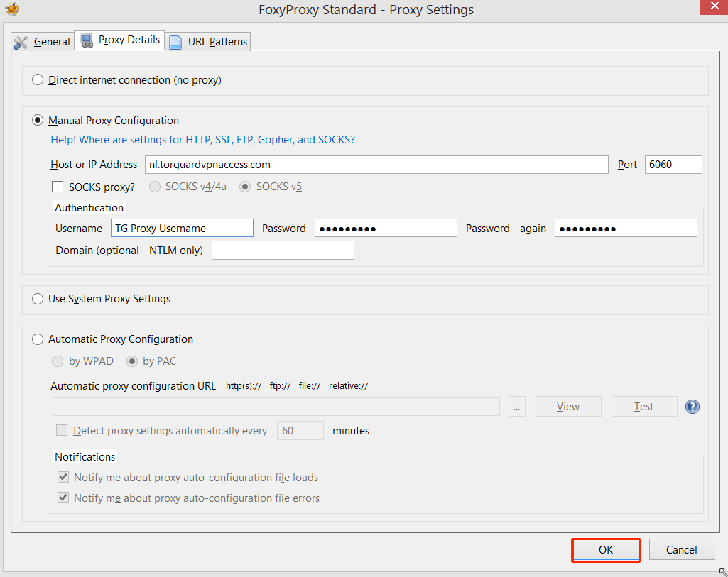Click the resize grip in window corner
Screen dimensions: 728x577
pyautogui.click(x=723, y=572)
